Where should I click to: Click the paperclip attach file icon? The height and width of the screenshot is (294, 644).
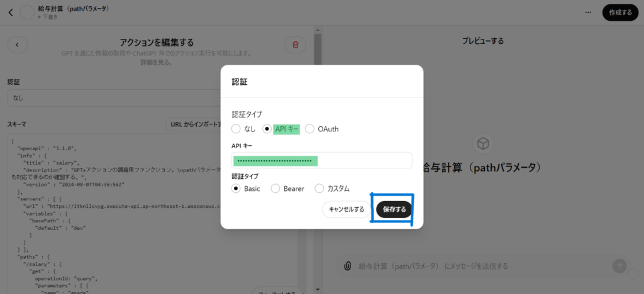(347, 266)
